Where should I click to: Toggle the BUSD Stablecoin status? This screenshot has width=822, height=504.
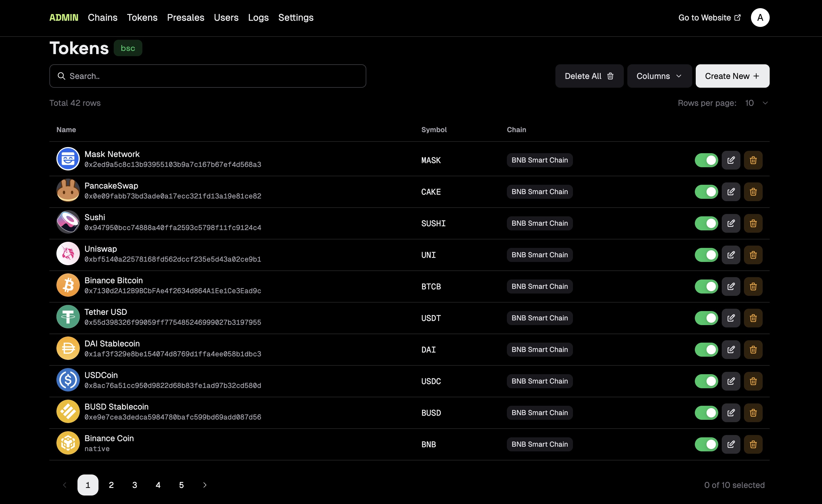click(706, 412)
